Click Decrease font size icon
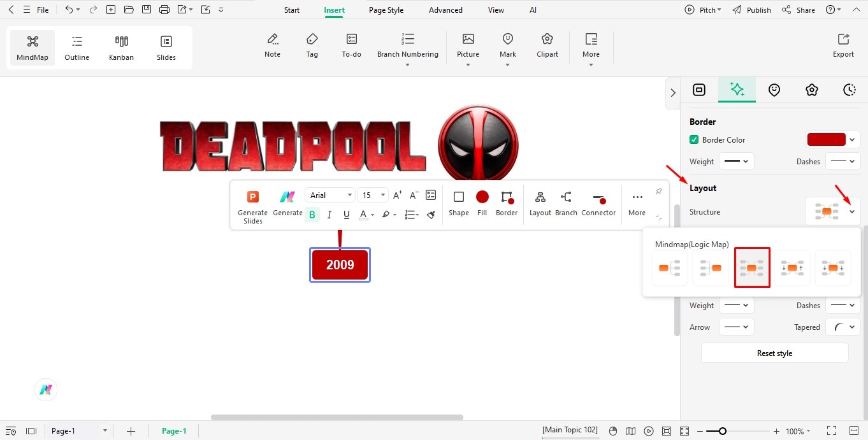This screenshot has height=440, width=868. click(414, 195)
